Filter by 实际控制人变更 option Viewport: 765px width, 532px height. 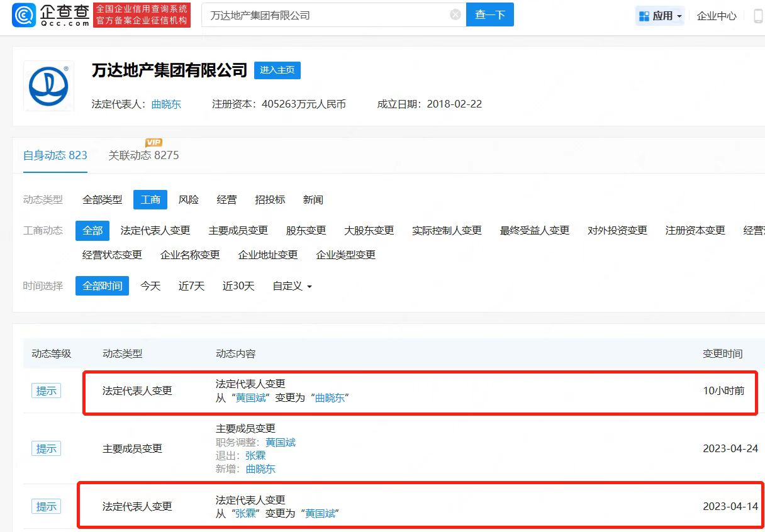(x=447, y=231)
